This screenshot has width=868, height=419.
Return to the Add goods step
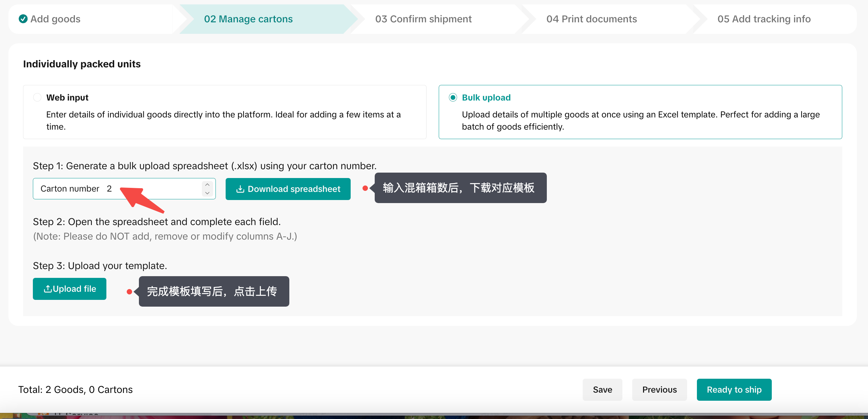[55, 19]
